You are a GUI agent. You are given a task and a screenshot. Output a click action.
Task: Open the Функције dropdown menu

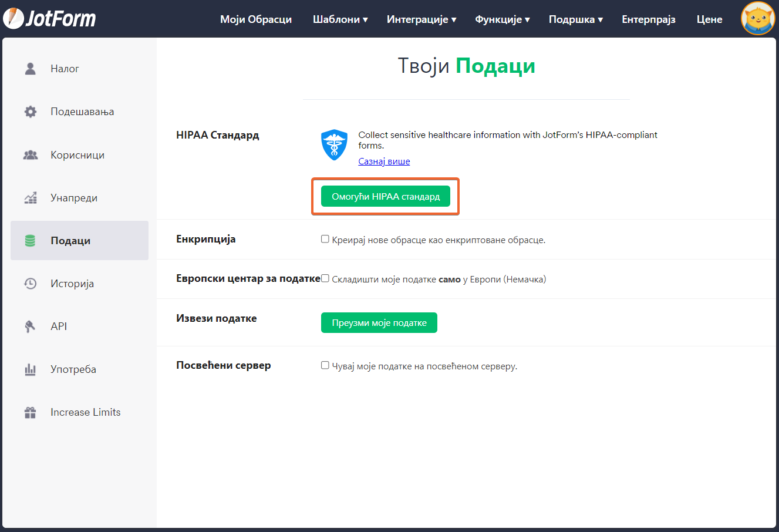503,19
